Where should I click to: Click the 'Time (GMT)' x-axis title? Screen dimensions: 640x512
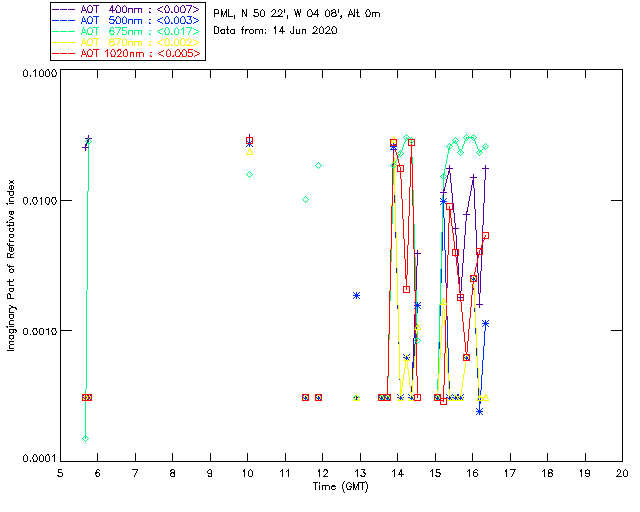(x=340, y=485)
